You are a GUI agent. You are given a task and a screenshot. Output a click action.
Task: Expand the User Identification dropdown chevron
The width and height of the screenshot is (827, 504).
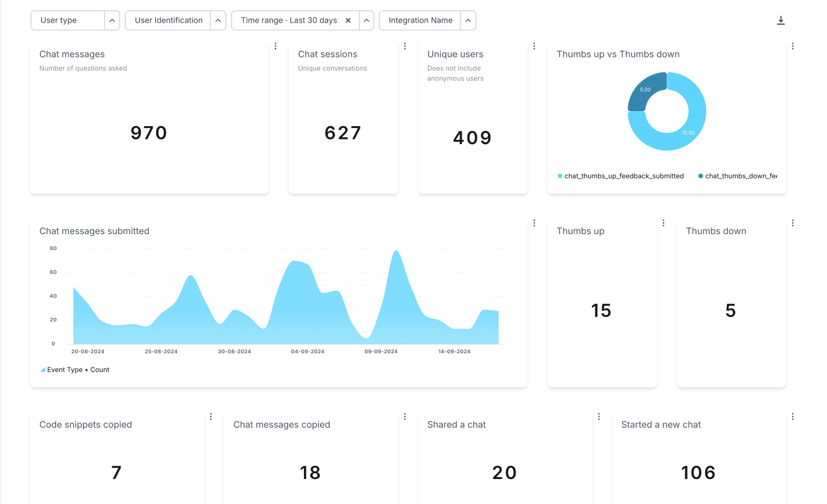click(x=218, y=20)
